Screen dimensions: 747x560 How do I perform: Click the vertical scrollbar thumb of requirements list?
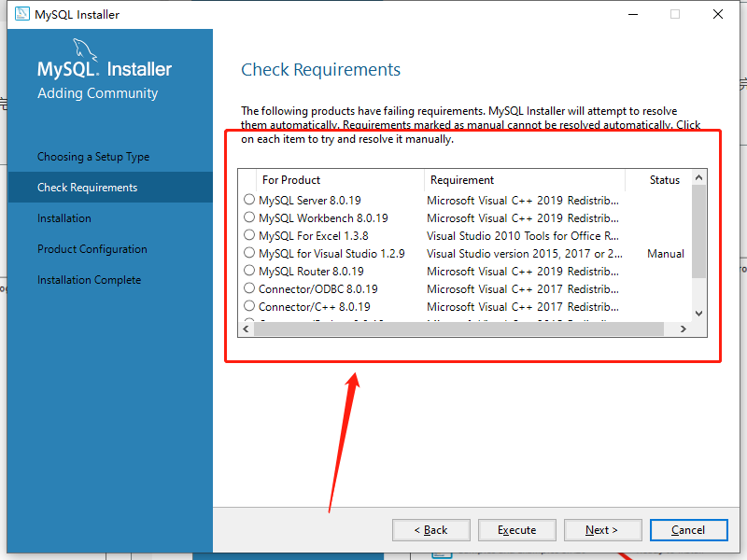coord(698,231)
